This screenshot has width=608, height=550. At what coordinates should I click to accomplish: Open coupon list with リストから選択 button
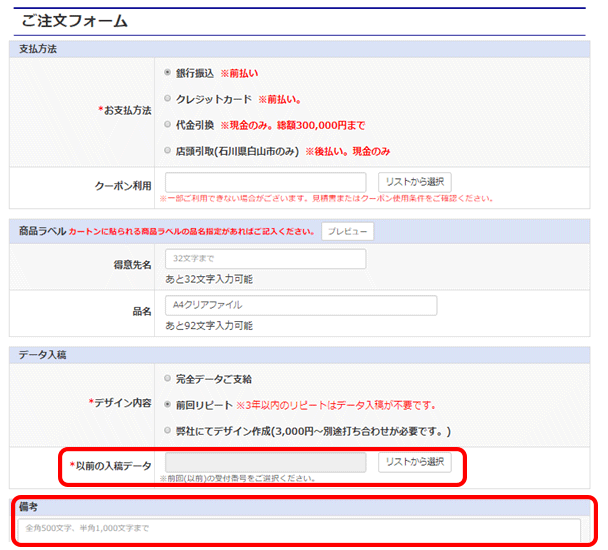414,182
